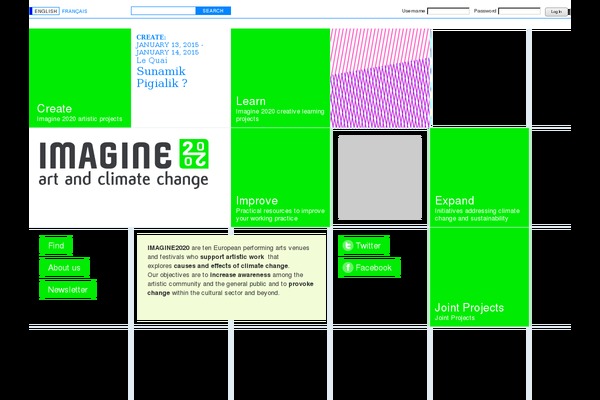Viewport: 600px width, 400px height.
Task: Open the Expand tile
Action: tap(479, 177)
